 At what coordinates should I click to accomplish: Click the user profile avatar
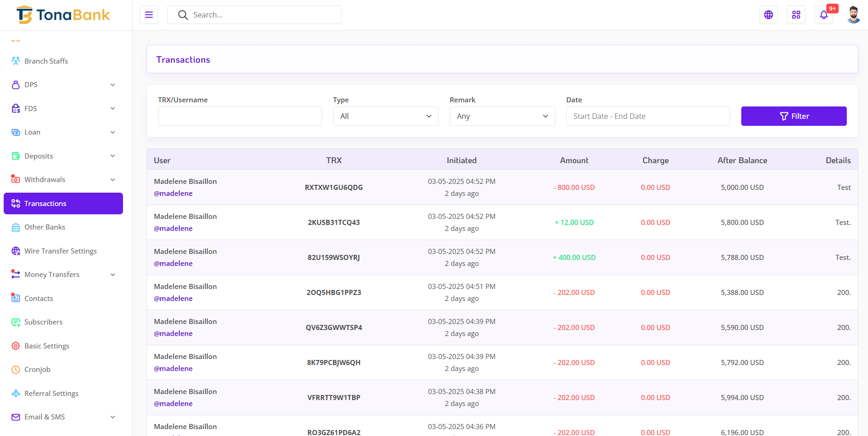pos(854,15)
